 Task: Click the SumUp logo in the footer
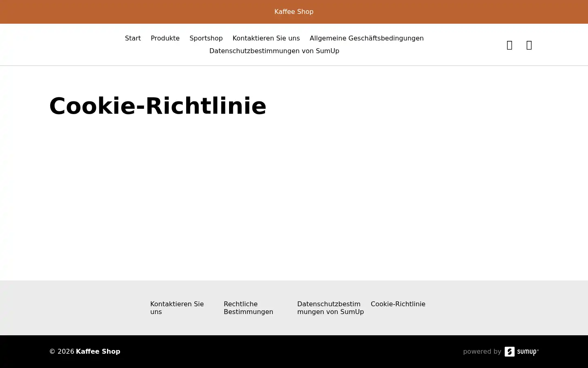pos(522,352)
